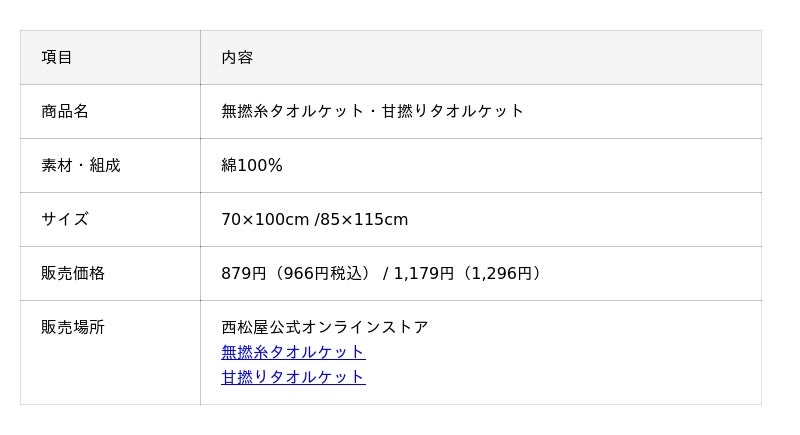Viewport: 800px width, 435px height.
Task: Click the 100% composition value
Action: click(260, 165)
